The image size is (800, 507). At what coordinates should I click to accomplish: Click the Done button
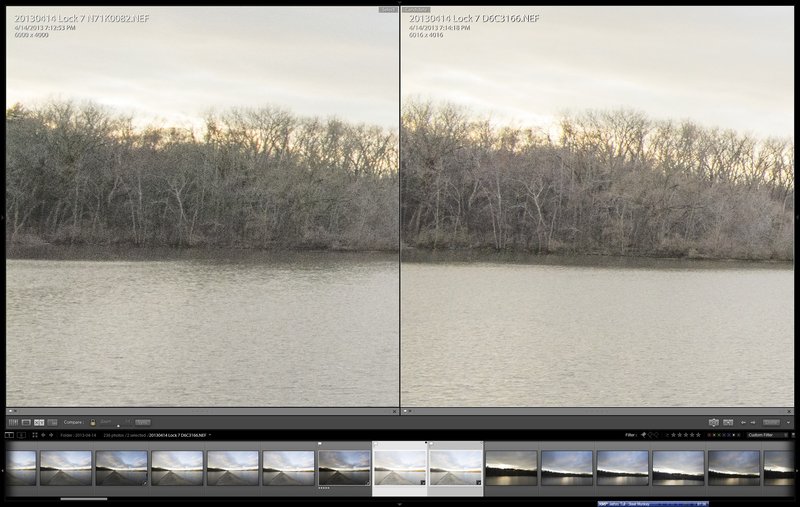771,422
